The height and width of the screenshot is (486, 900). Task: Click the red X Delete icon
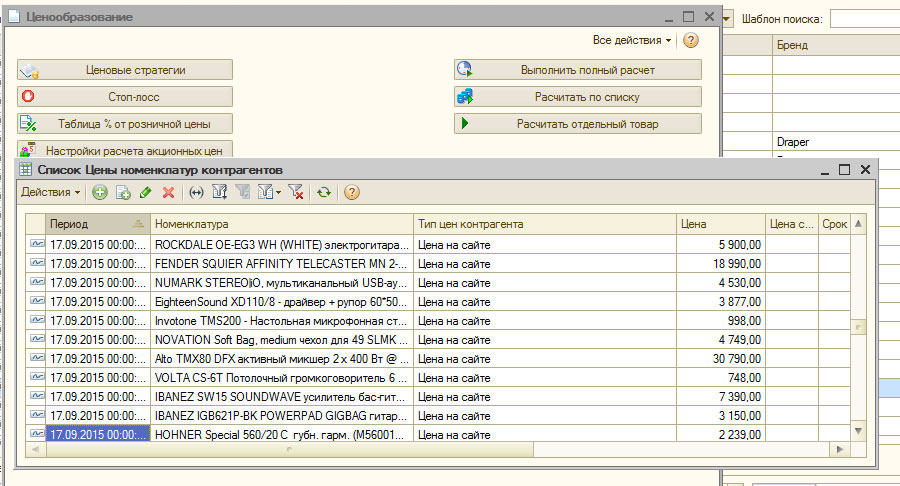tap(168, 192)
